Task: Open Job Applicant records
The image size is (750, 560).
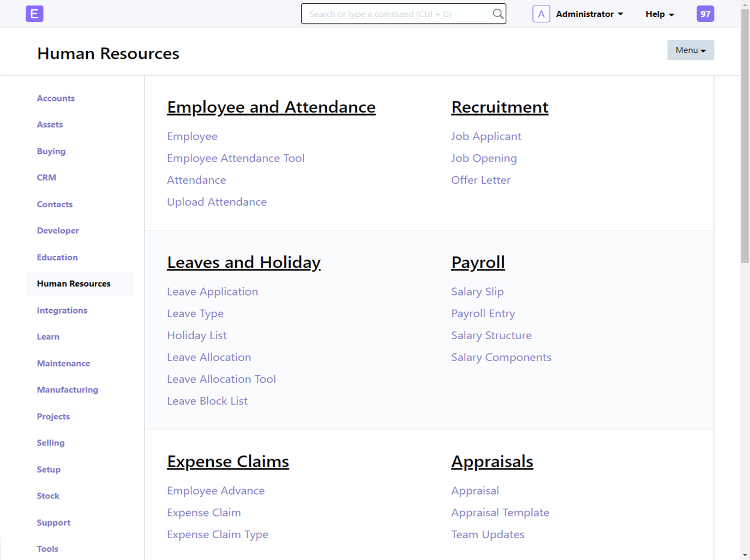Action: [x=486, y=136]
